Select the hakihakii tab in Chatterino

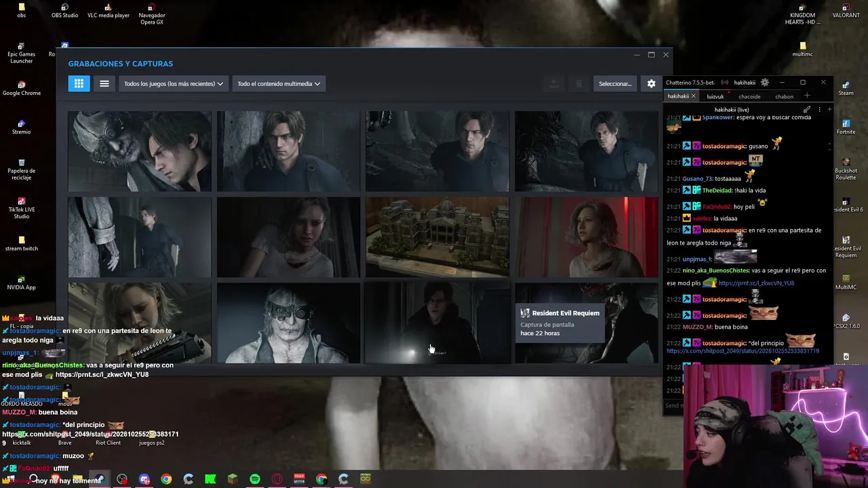click(x=678, y=96)
